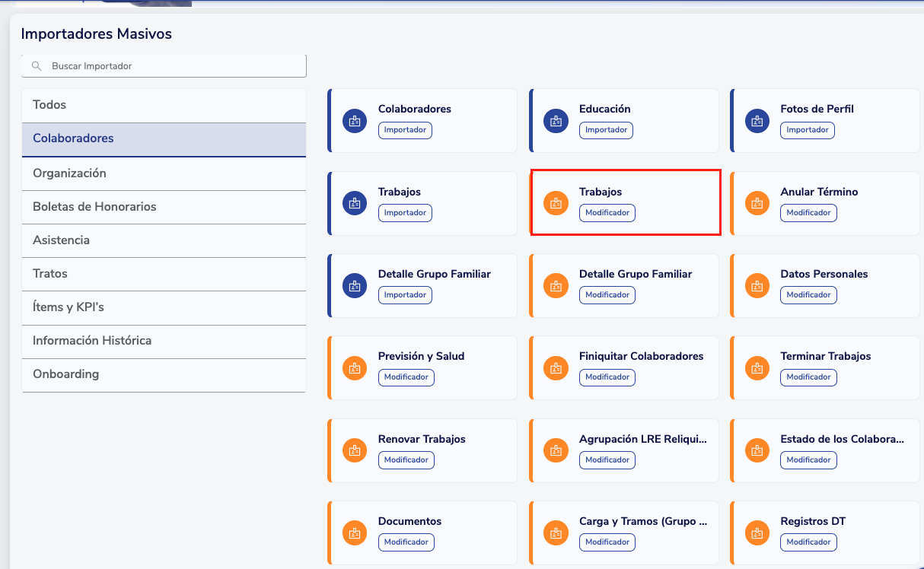Click the Buscar Importador search field
924x569 pixels.
point(175,66)
